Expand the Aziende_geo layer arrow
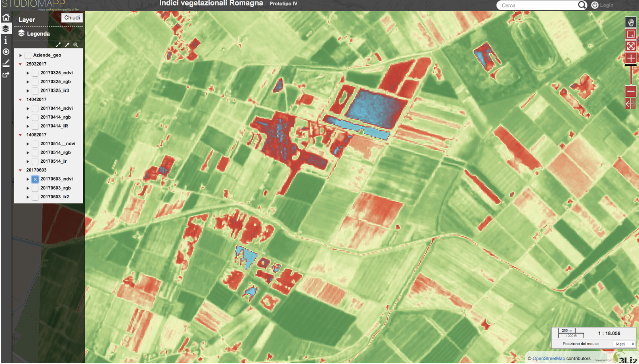The image size is (639, 364). [x=21, y=55]
